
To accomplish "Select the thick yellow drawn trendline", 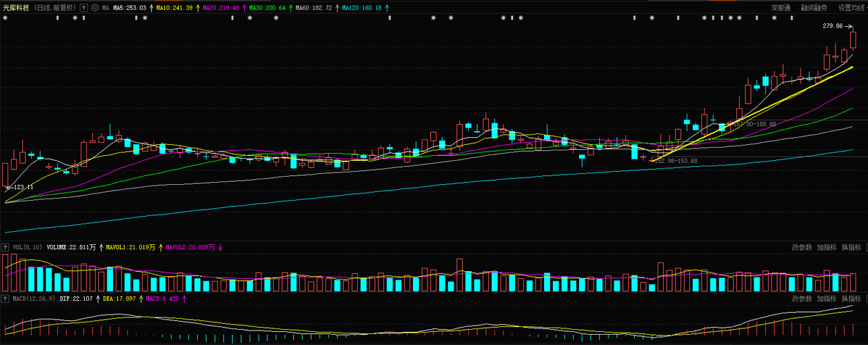I will point(751,113).
